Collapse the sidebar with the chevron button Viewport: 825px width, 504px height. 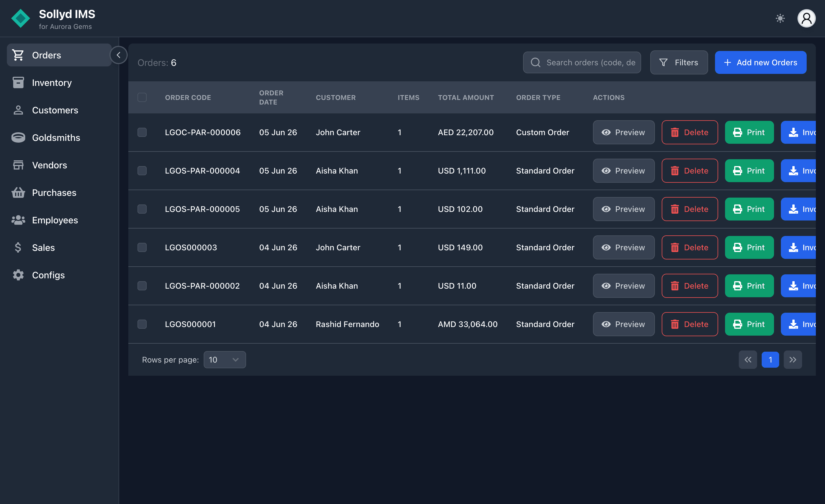click(x=119, y=55)
